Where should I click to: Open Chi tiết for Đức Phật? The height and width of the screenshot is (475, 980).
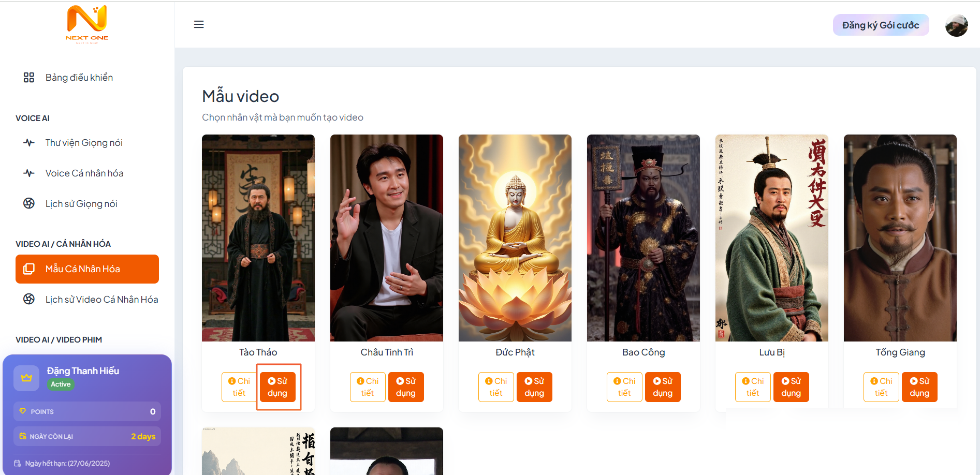coord(495,387)
